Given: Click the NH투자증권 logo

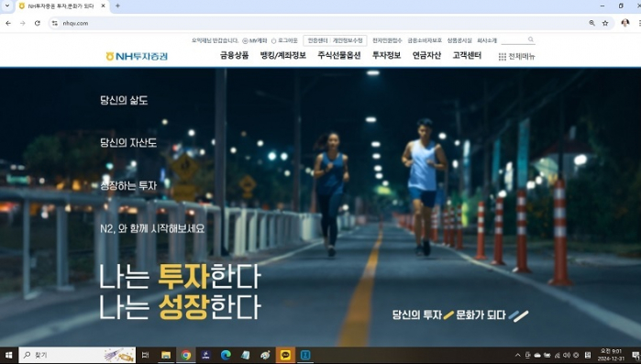Looking at the screenshot, I should click(x=137, y=56).
